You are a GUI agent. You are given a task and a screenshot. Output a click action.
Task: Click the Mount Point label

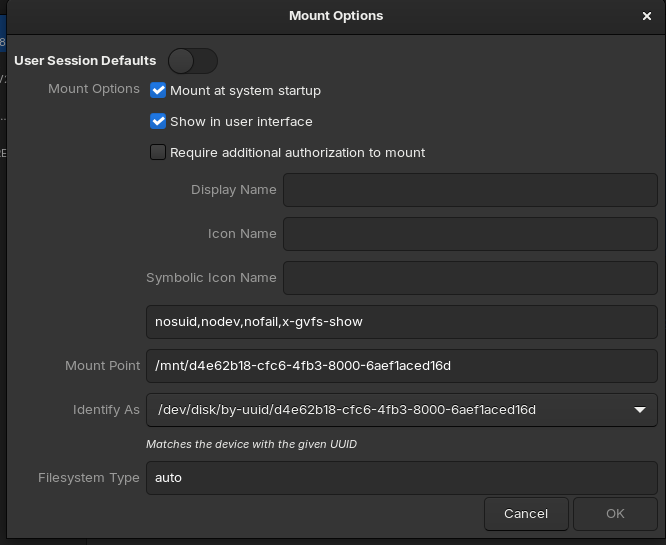coord(102,366)
